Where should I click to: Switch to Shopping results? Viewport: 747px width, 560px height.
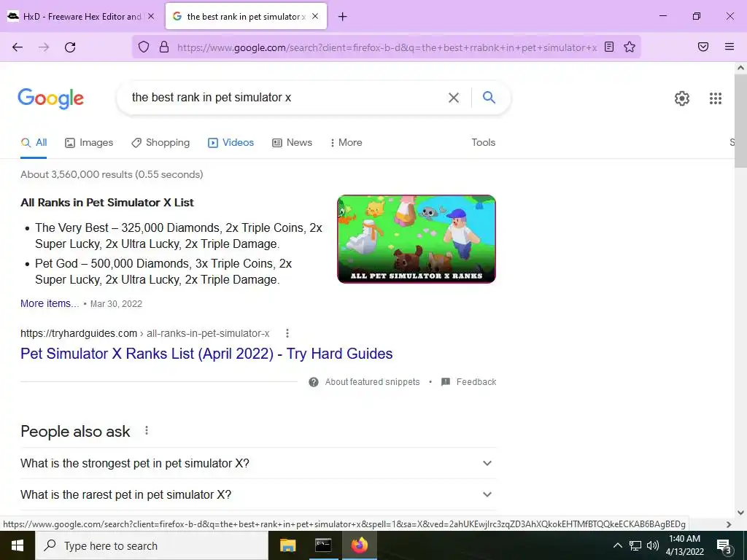coord(160,142)
